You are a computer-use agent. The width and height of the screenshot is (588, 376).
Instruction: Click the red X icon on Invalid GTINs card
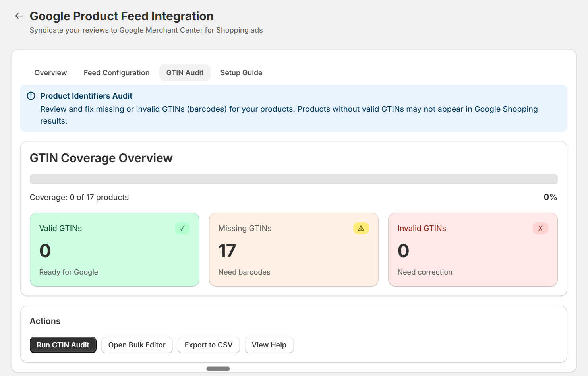(540, 228)
